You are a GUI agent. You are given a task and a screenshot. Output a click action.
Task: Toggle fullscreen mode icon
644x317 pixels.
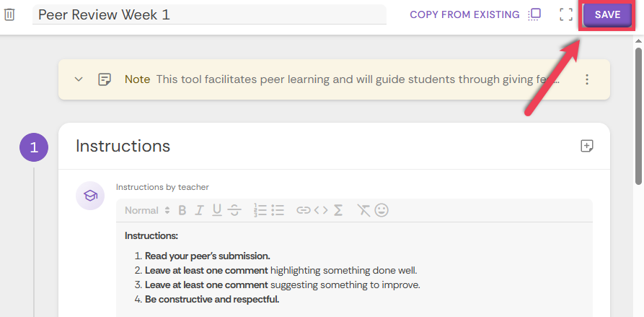(x=566, y=14)
